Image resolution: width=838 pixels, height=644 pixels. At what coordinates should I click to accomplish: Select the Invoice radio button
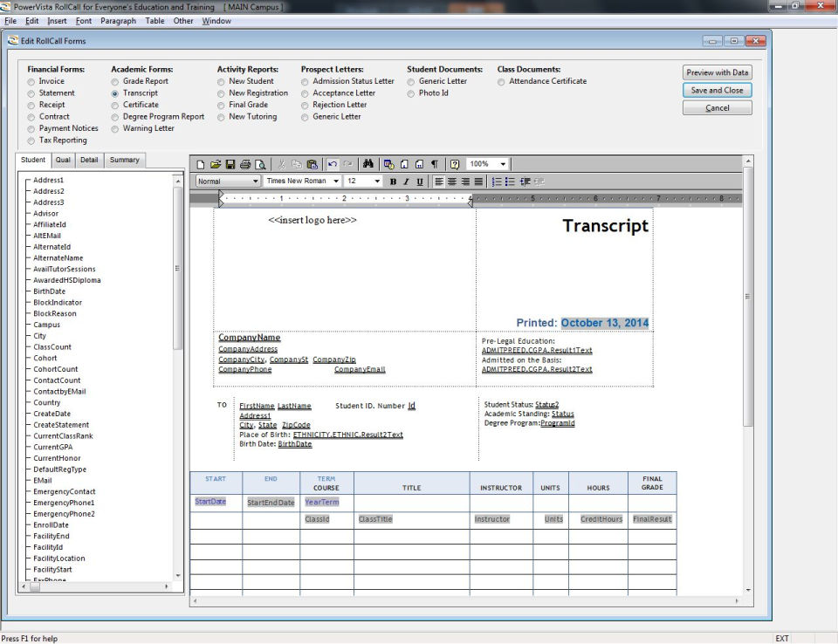pyautogui.click(x=31, y=82)
